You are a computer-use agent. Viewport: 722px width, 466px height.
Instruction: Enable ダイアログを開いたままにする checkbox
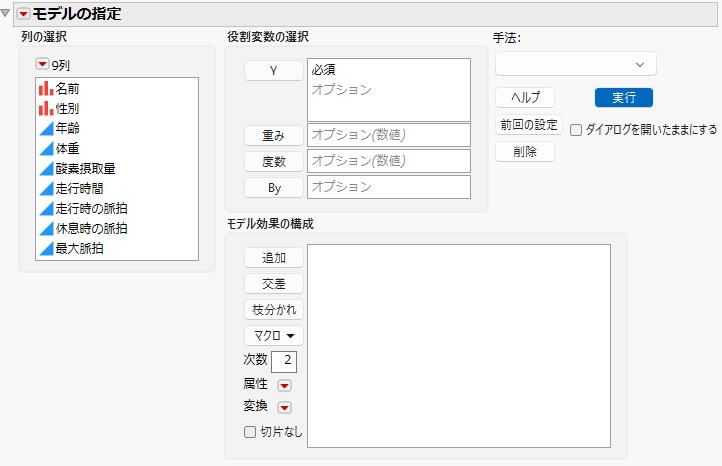(576, 130)
